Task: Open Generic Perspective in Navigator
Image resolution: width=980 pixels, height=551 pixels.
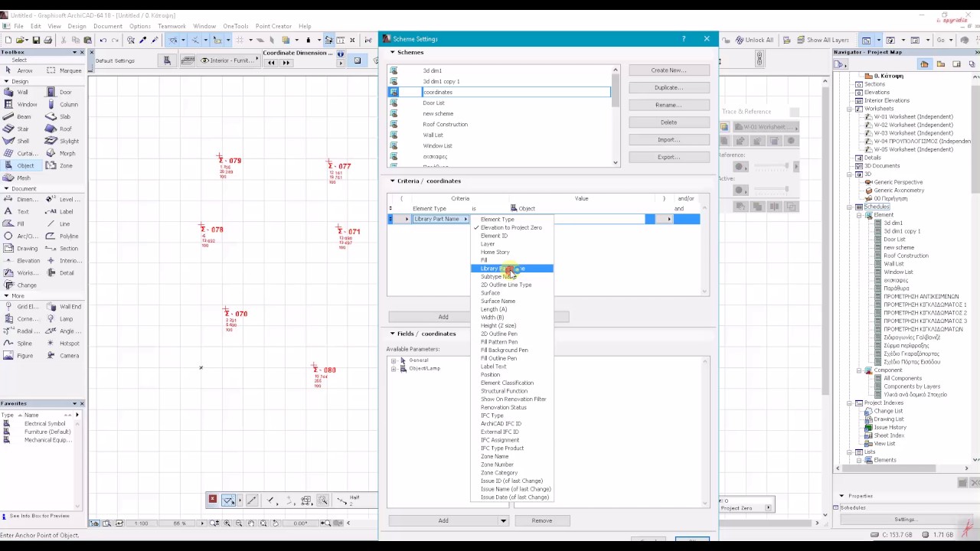Action: tap(898, 182)
